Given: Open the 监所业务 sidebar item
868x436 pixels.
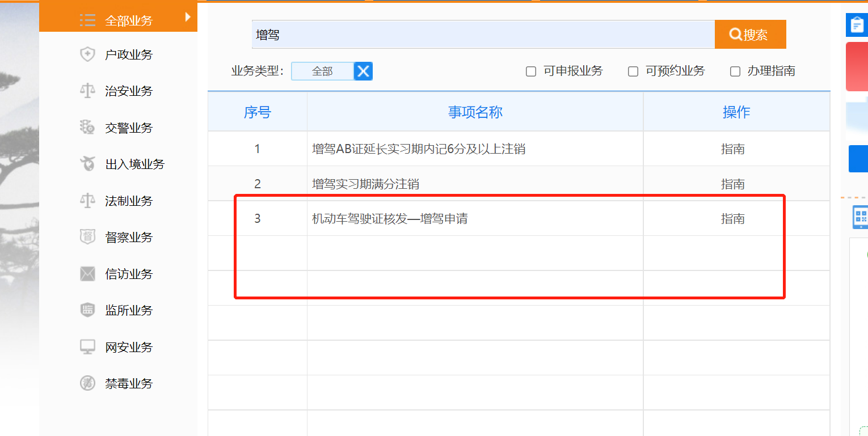Looking at the screenshot, I should point(129,310).
